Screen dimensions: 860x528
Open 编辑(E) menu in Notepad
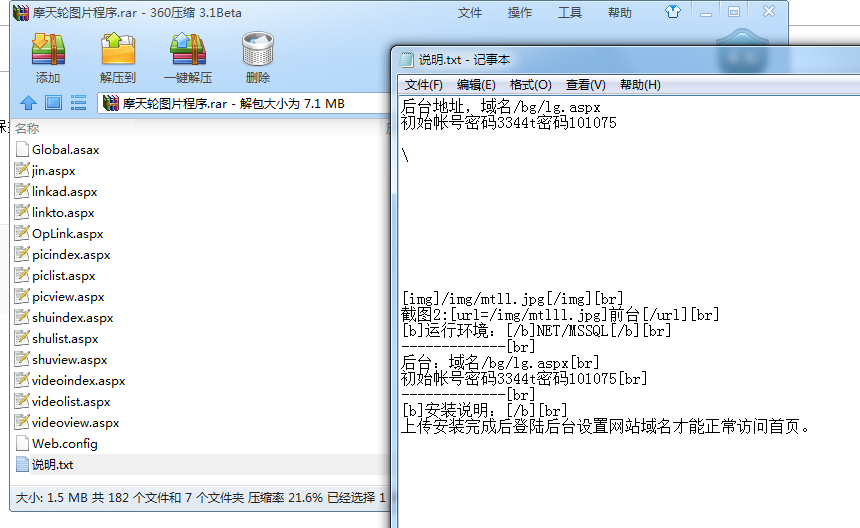(476, 85)
